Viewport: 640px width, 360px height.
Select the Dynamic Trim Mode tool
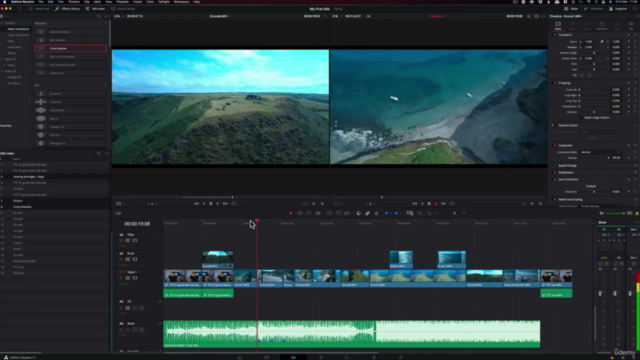click(x=309, y=213)
